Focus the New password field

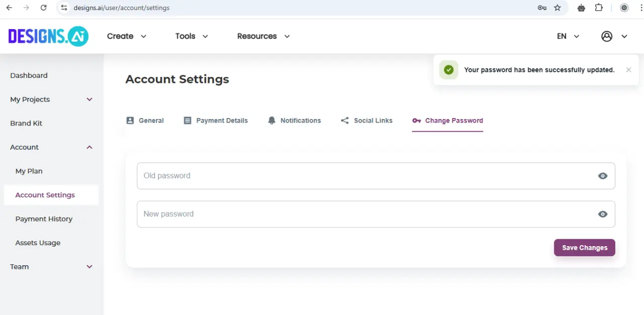pos(376,214)
